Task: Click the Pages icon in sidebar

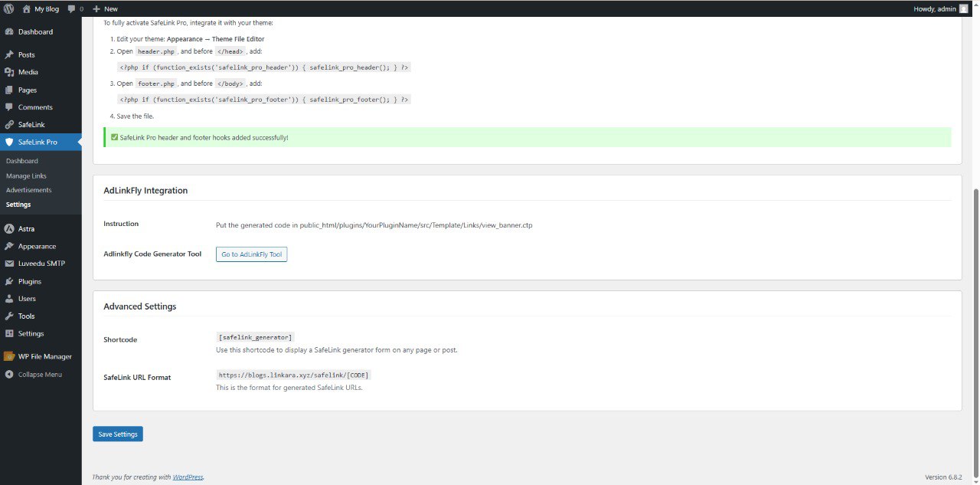Action: point(9,90)
